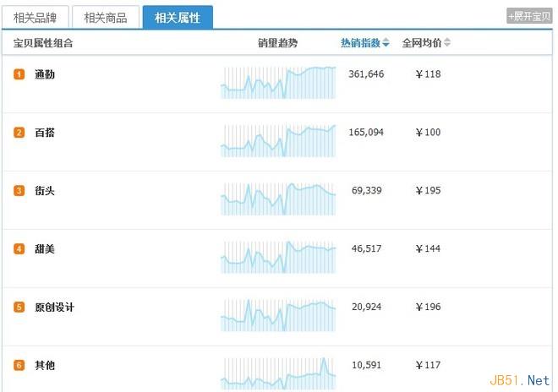Click the orange rank 1 badge
Image resolution: width=558 pixels, height=392 pixels.
pos(19,74)
